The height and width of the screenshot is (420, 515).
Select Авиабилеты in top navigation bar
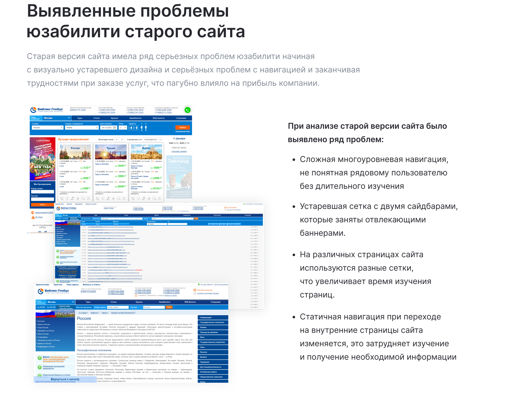(x=135, y=118)
